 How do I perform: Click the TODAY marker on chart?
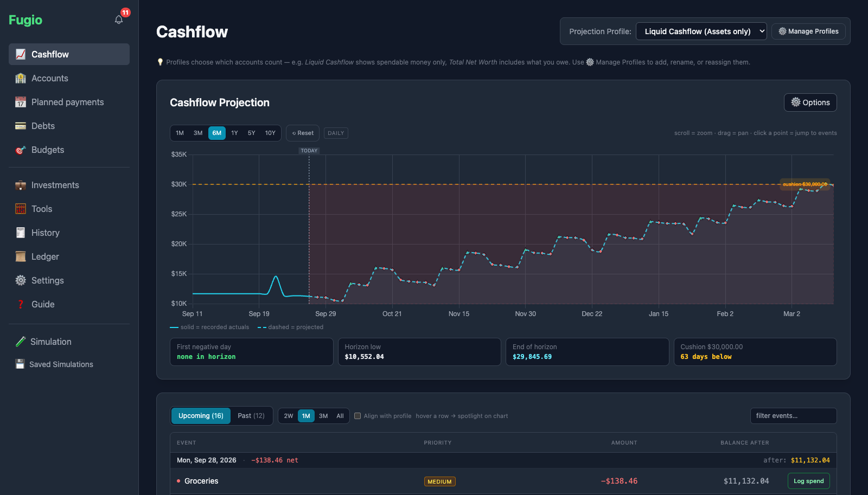pos(309,151)
